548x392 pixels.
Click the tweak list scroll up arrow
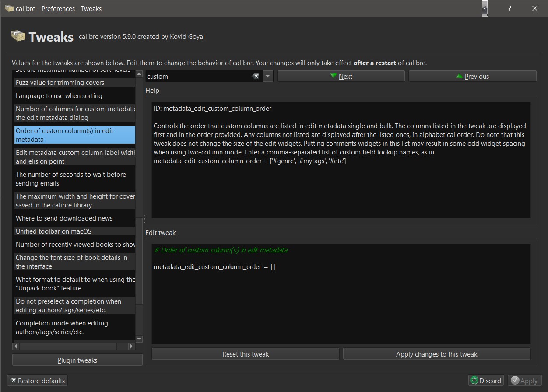139,74
